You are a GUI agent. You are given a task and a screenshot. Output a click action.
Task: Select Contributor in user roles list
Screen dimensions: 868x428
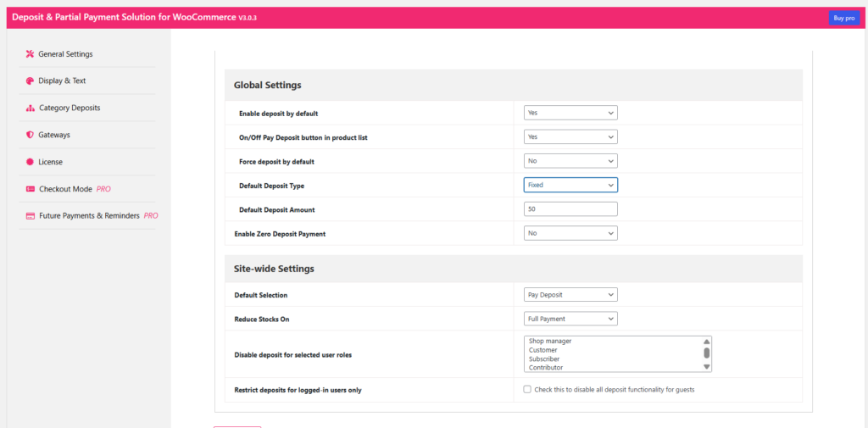coord(546,368)
